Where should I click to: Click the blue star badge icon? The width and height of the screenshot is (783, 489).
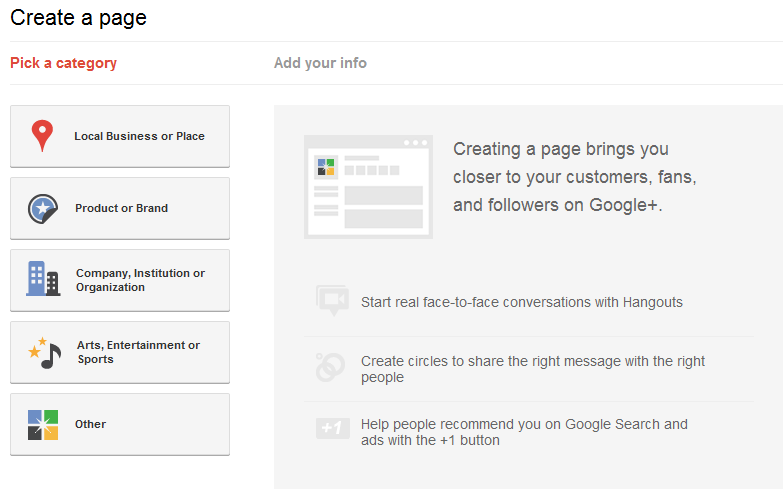point(43,209)
